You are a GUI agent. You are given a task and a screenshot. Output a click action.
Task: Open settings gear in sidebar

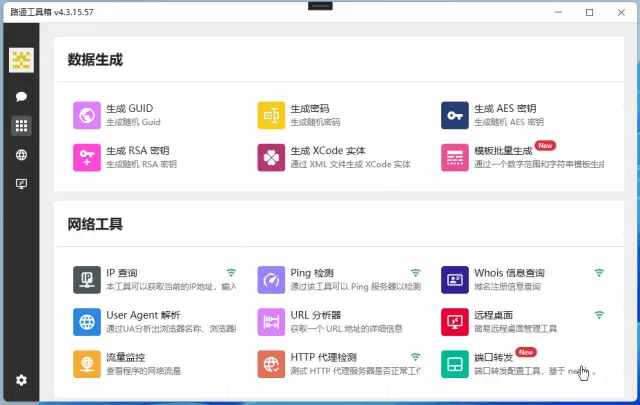(x=21, y=380)
